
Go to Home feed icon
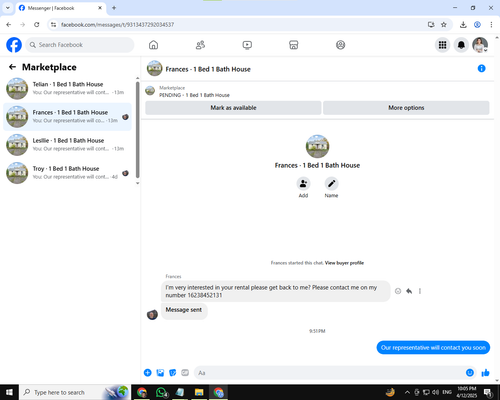pyautogui.click(x=153, y=45)
